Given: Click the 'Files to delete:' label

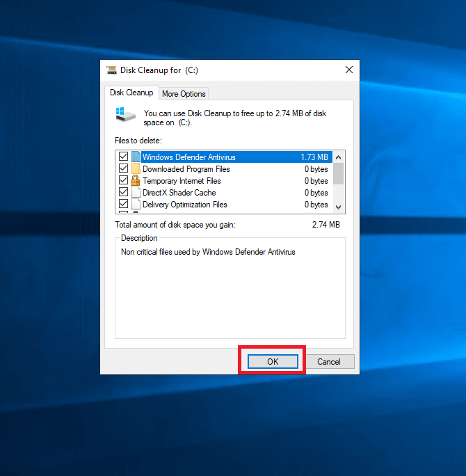Looking at the screenshot, I should click(x=138, y=141).
